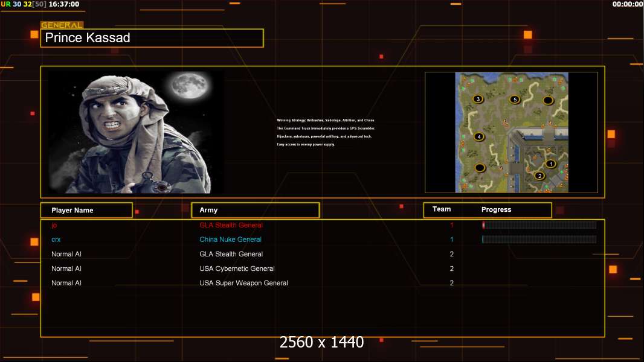
Task: Click the blank start marker below marker 4
Action: click(480, 168)
